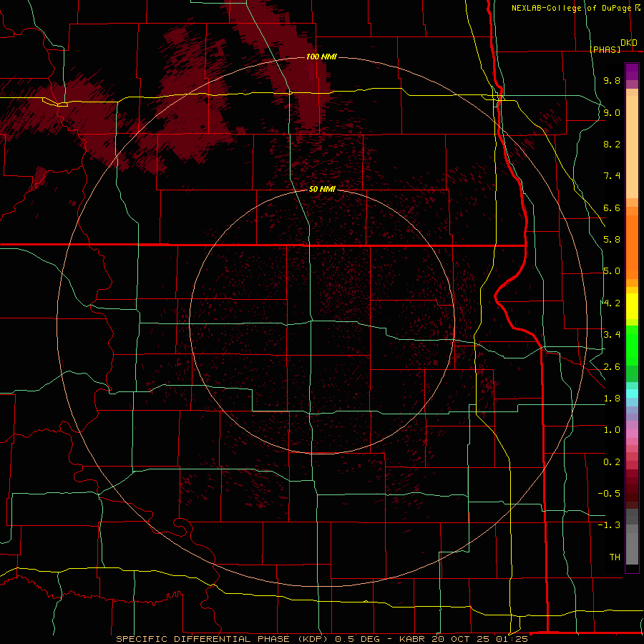This screenshot has height=644, width=644.
Task: Click the "100 NMI" range ring label
Action: (321, 57)
